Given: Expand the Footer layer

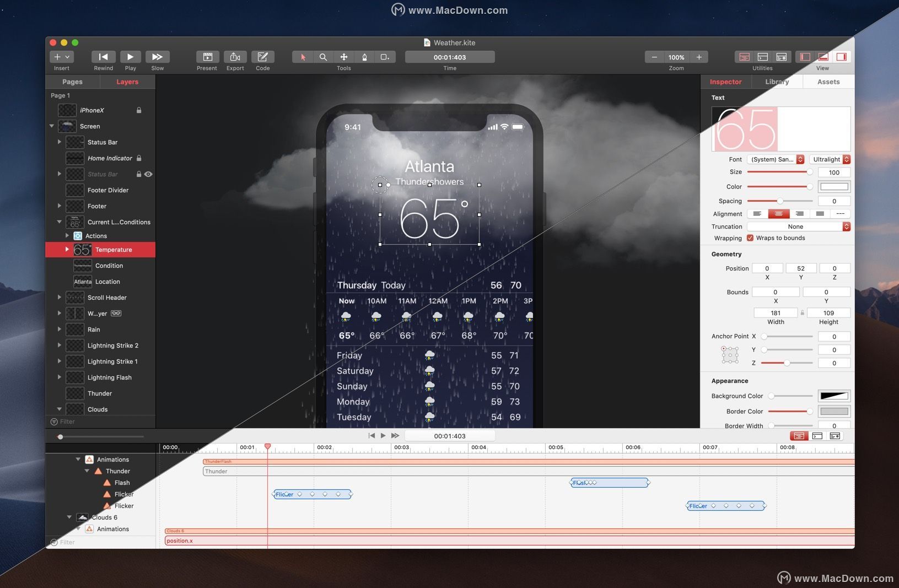Looking at the screenshot, I should 60,206.
